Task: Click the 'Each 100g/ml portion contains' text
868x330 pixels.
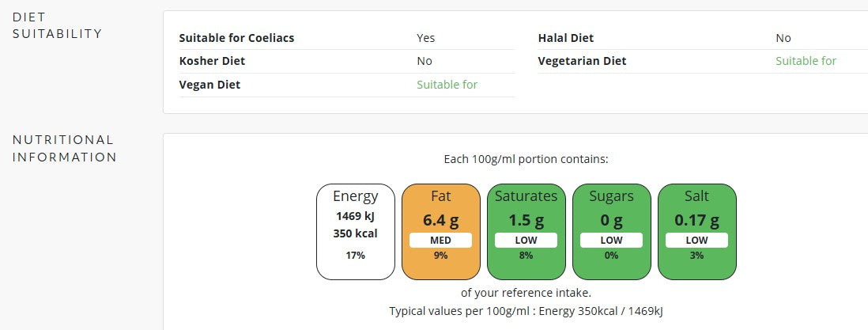Action: point(526,159)
